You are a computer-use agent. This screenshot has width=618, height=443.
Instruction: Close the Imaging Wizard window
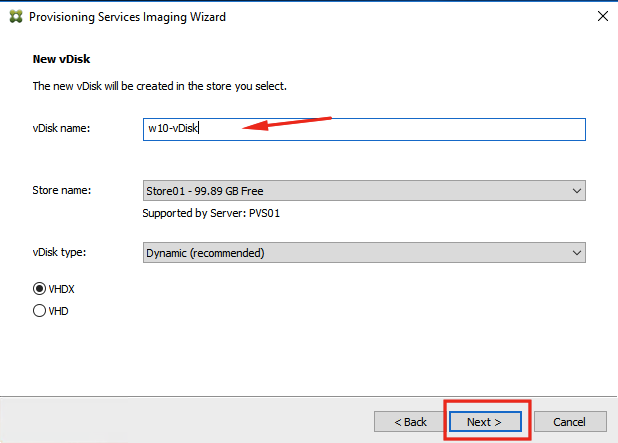pyautogui.click(x=603, y=16)
